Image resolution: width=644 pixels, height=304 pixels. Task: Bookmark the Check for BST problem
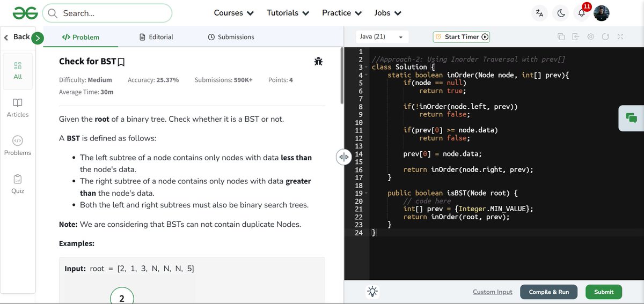click(x=121, y=62)
